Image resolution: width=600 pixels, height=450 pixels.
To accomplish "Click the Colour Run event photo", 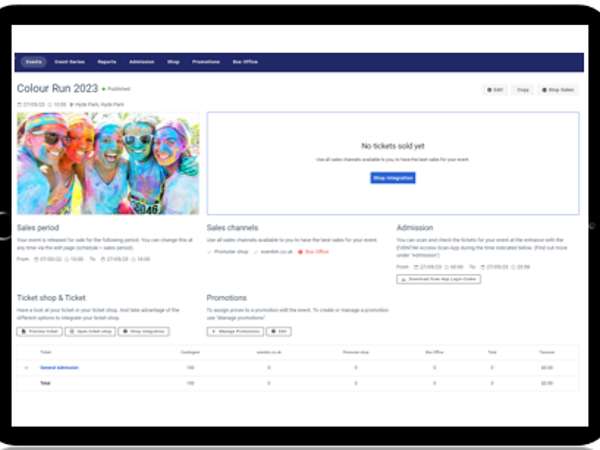I will coord(108,163).
